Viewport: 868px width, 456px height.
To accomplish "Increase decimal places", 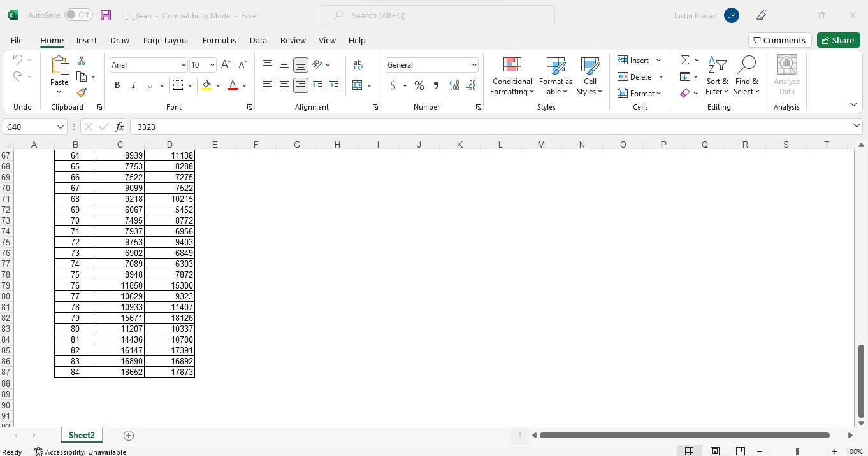I will (x=454, y=85).
